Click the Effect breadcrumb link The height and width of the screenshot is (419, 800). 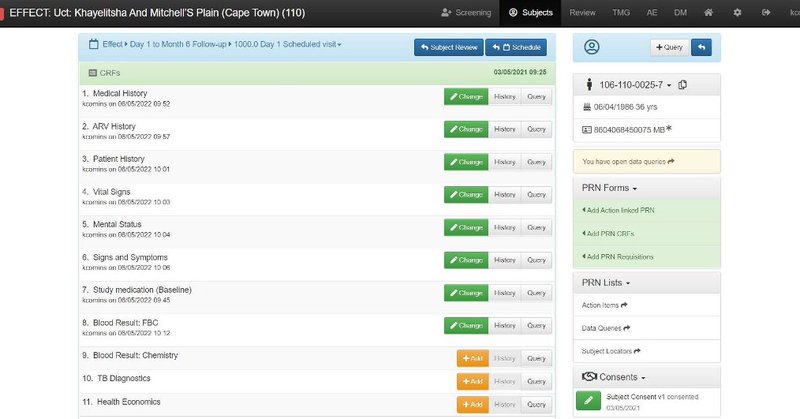112,44
